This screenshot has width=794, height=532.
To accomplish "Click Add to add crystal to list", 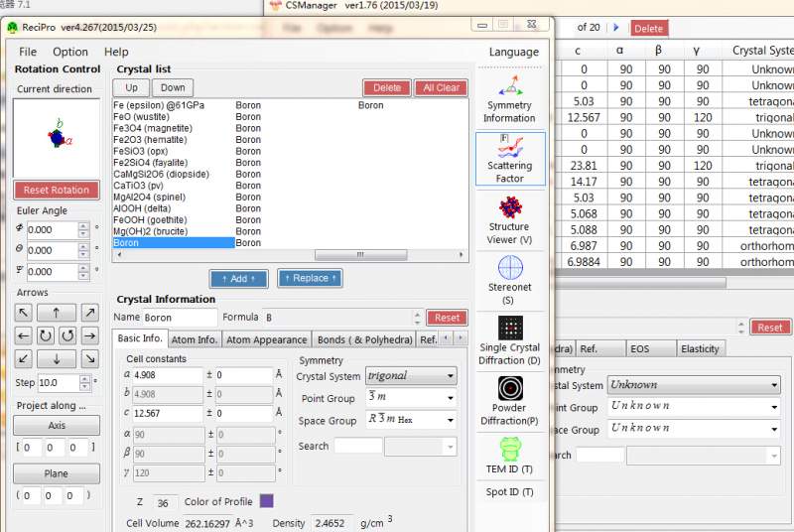I will pos(238,278).
